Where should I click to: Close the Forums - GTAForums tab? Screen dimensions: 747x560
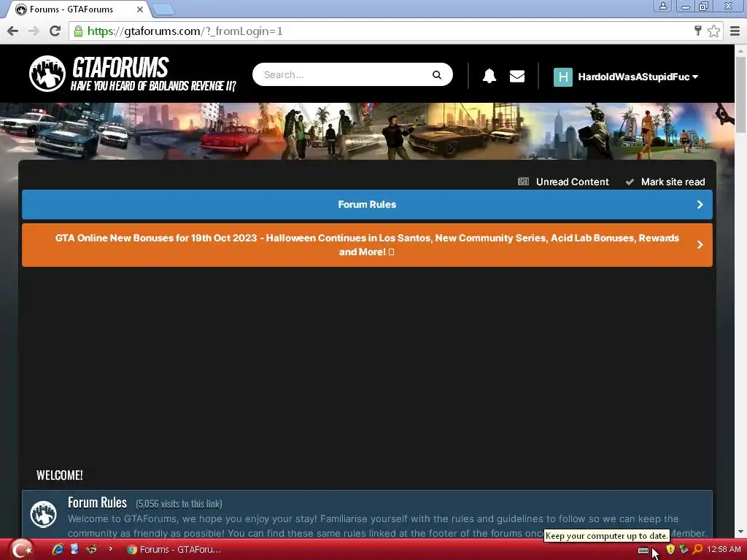click(x=139, y=9)
